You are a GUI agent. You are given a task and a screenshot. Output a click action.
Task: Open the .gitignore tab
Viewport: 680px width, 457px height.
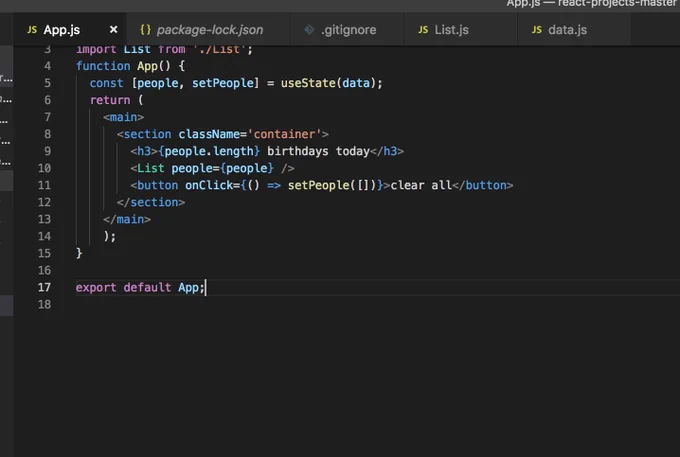(x=348, y=29)
